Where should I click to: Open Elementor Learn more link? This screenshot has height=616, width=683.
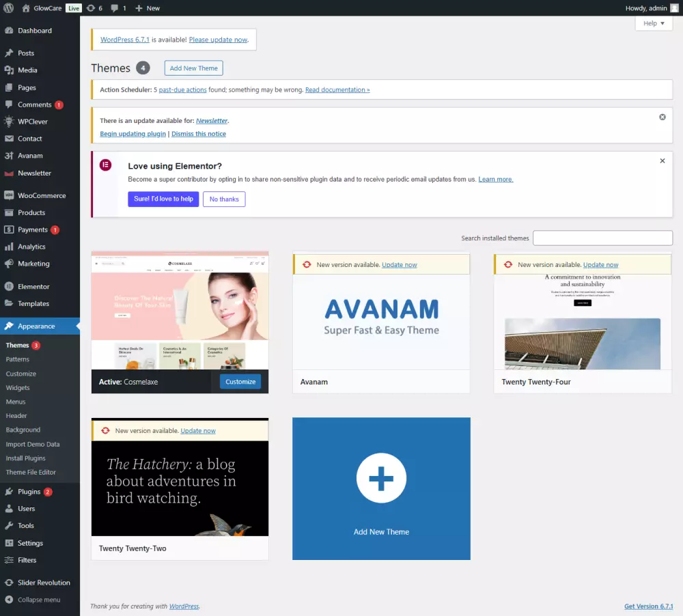[x=496, y=180]
